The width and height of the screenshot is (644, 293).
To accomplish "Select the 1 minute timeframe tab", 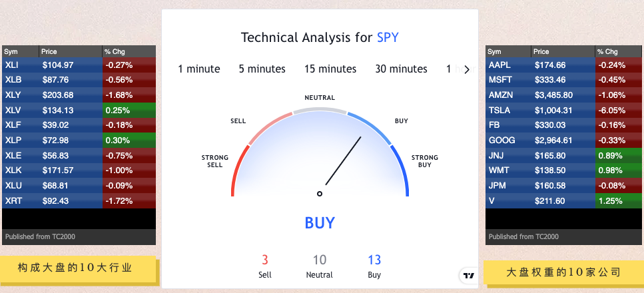I will [x=198, y=69].
